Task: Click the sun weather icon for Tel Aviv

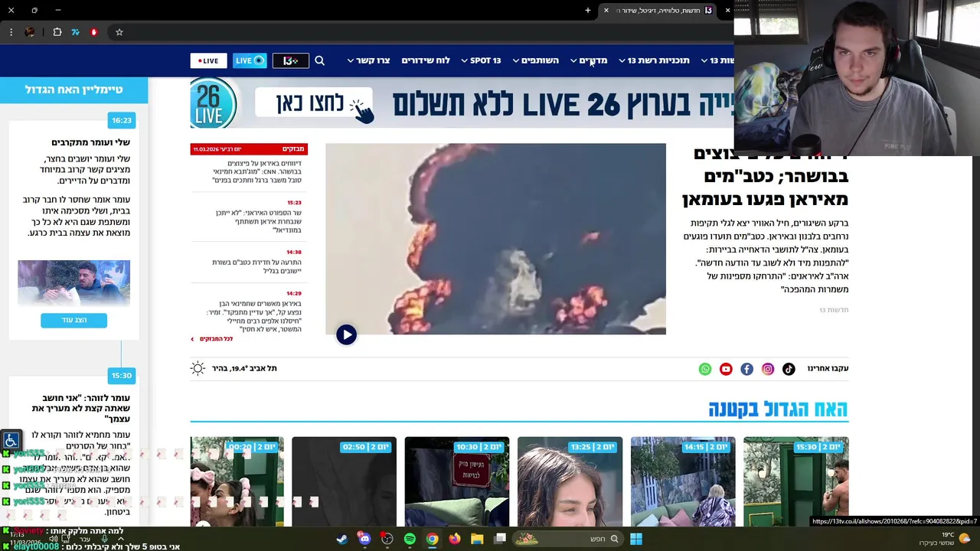Action: click(198, 368)
